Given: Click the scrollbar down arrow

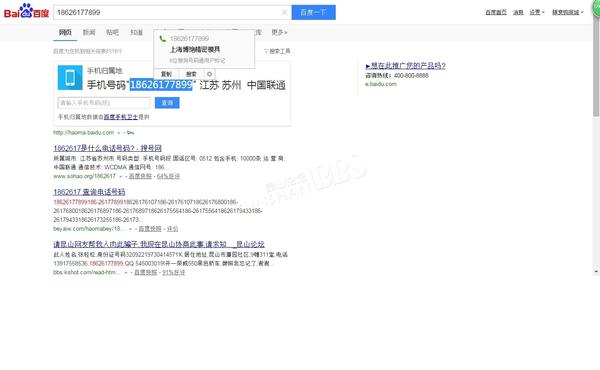Looking at the screenshot, I should point(596,271).
